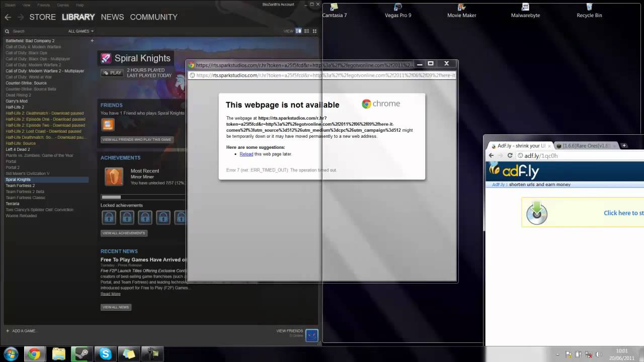The width and height of the screenshot is (644, 362).
Task: Select Terraria in the games list
Action: click(x=13, y=204)
